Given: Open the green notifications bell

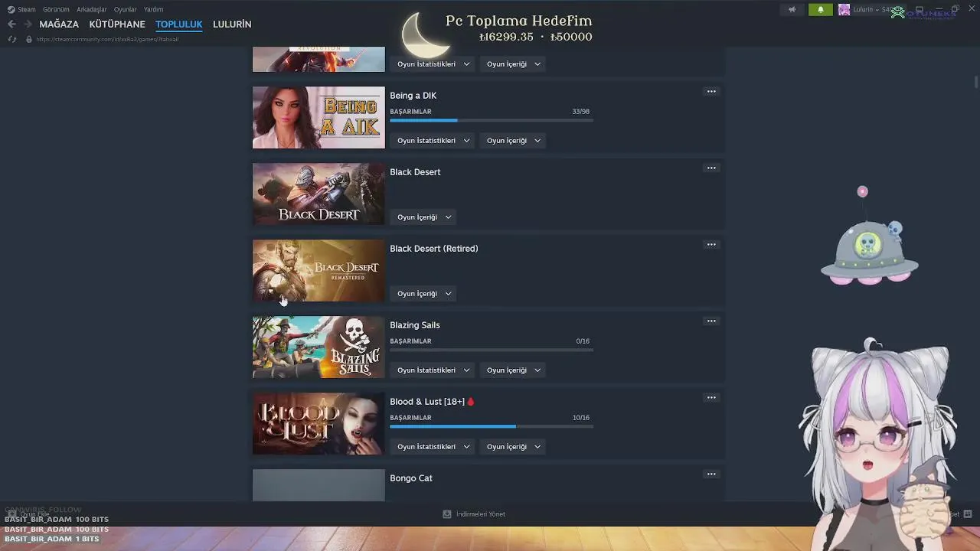Looking at the screenshot, I should tap(821, 10).
